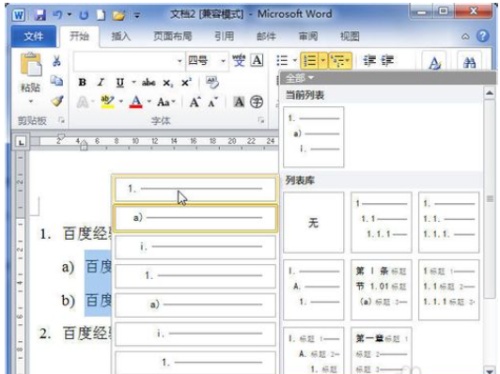Customize the Quick Access Toolbar dropdown
This screenshot has width=500, height=374.
tap(137, 15)
